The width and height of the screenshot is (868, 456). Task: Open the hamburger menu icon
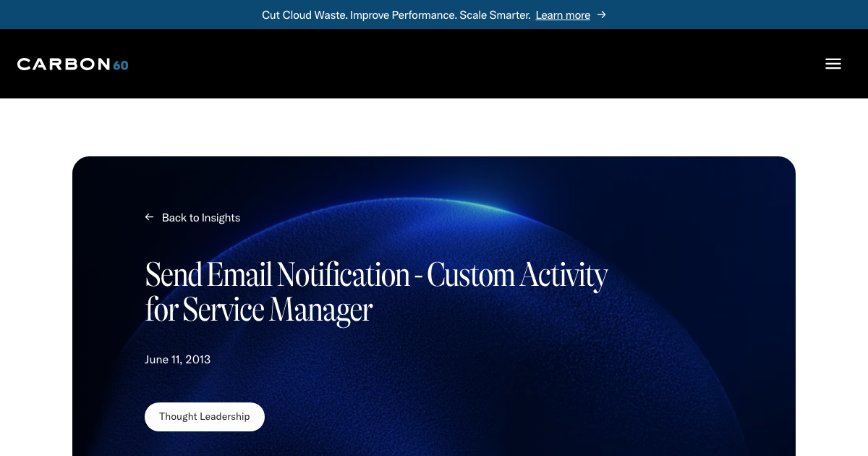[833, 64]
